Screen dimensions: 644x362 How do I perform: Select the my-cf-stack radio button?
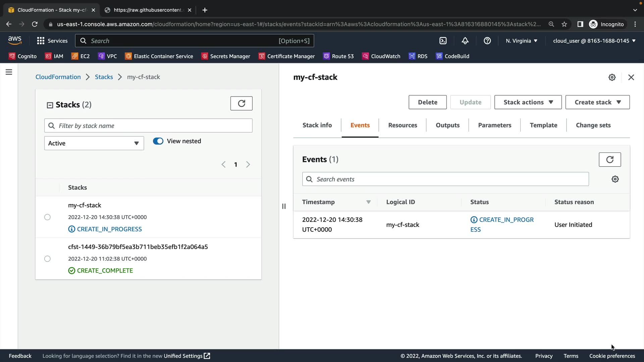(x=47, y=217)
